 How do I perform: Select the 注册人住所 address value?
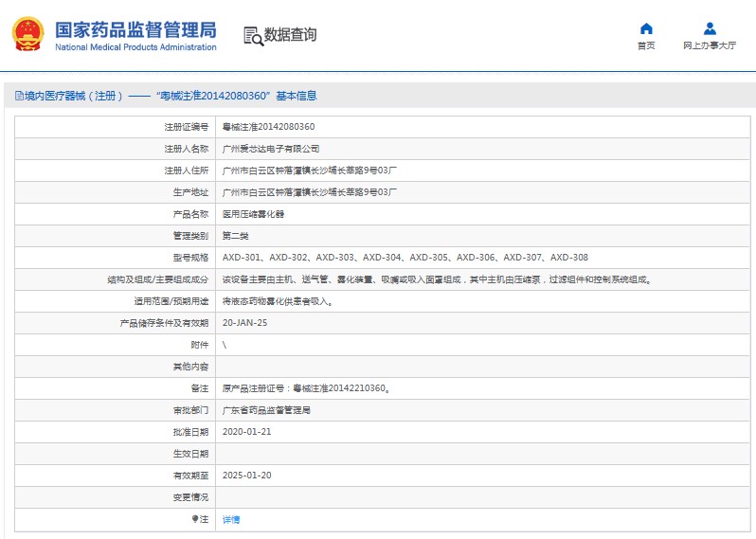[310, 171]
